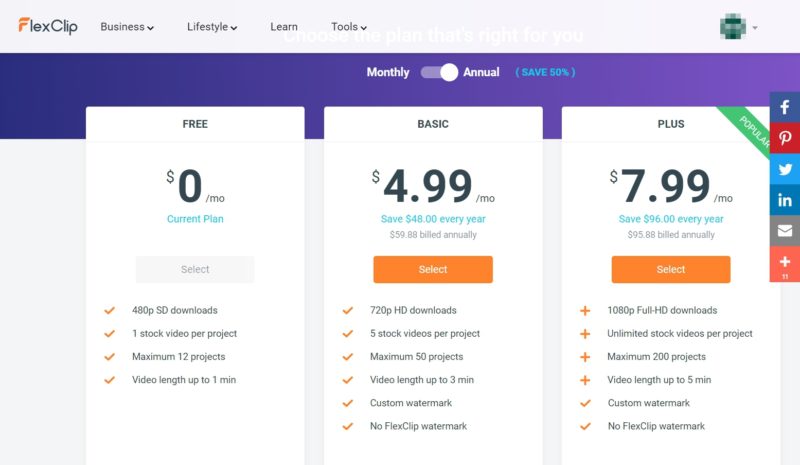Viewport: 800px width, 465px height.
Task: Share page on LinkedIn
Action: [x=785, y=200]
